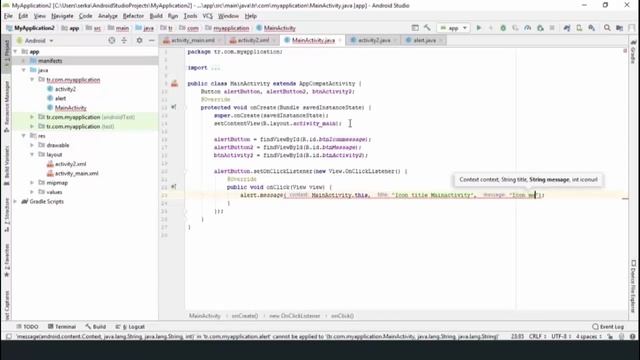Open the TODO tool window
This screenshot has height=360, width=640.
click(x=27, y=327)
